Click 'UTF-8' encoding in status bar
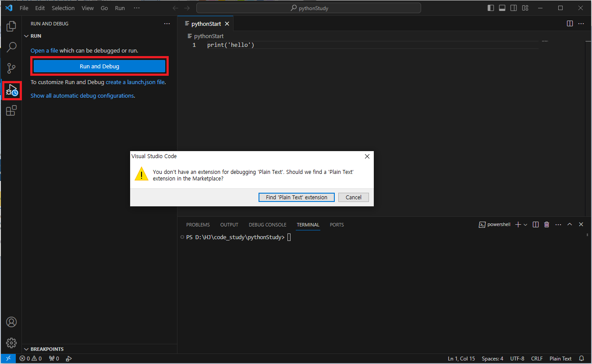This screenshot has width=592, height=364. (x=517, y=358)
